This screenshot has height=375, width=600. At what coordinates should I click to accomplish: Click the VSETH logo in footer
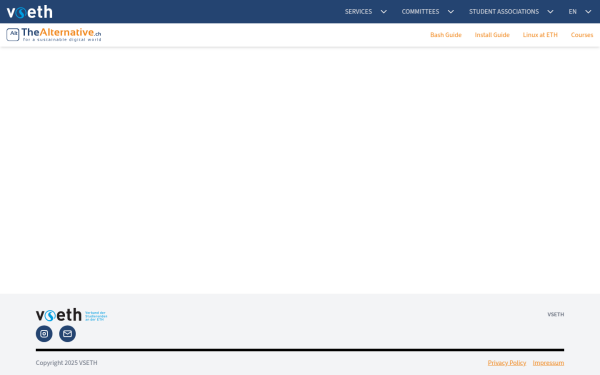point(72,315)
